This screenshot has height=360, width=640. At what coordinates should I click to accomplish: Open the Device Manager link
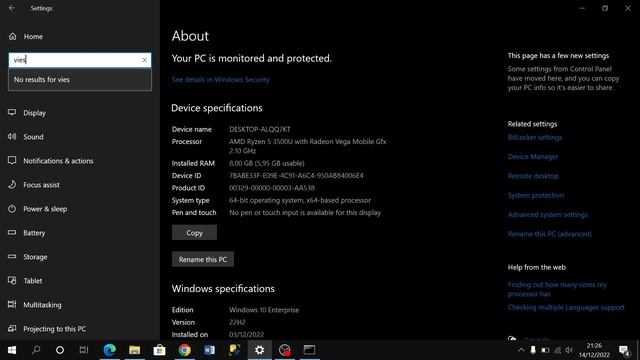click(533, 157)
